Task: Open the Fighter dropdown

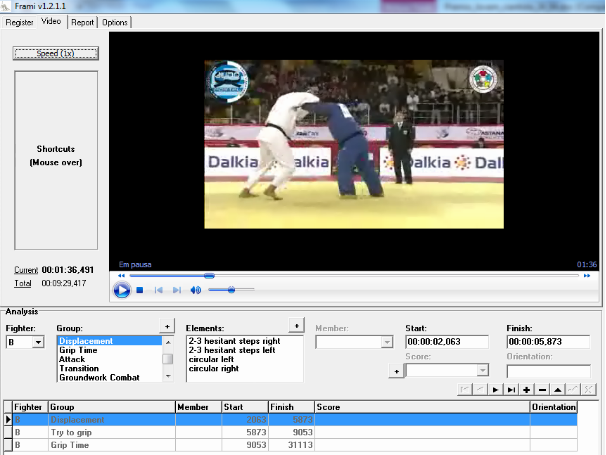Action: 38,342
